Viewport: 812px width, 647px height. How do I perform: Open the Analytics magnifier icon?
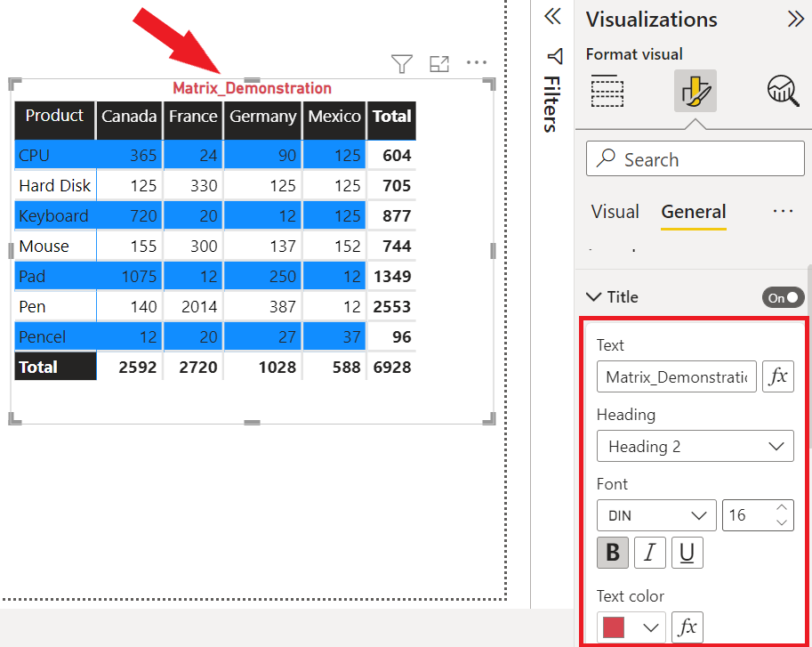(783, 91)
